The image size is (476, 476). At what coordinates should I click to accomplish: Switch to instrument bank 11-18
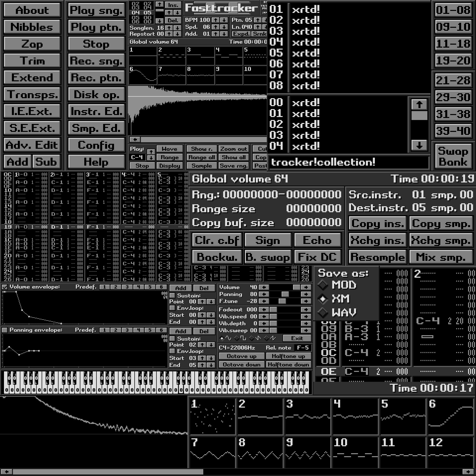pos(453,44)
